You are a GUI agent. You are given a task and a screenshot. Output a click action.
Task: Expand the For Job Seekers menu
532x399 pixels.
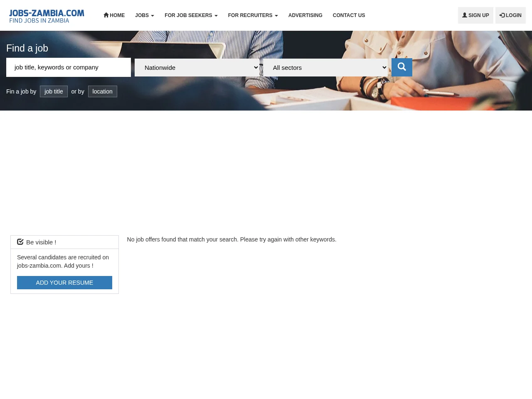pos(191,15)
